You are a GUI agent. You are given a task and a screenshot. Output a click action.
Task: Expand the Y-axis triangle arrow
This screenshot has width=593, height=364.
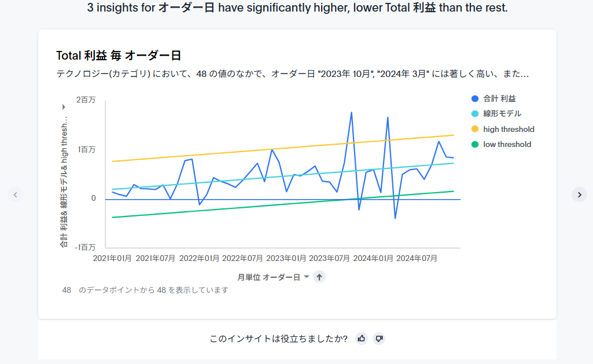click(64, 107)
